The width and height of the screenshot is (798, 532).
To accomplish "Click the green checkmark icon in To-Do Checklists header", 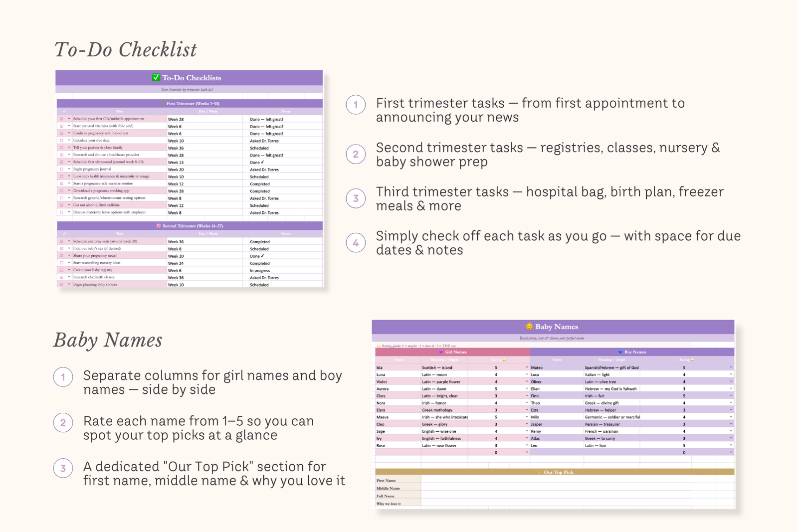I will pos(156,77).
